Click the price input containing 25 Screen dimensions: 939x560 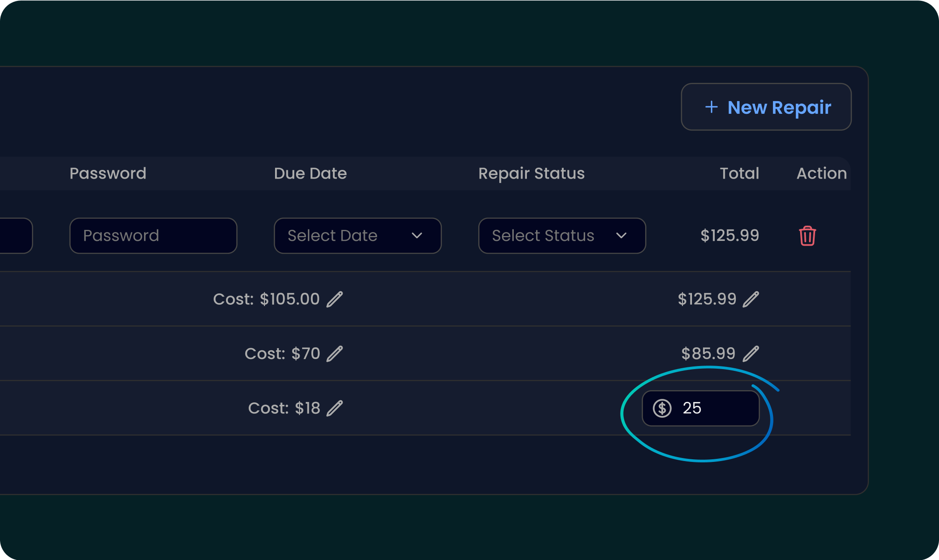(718, 408)
